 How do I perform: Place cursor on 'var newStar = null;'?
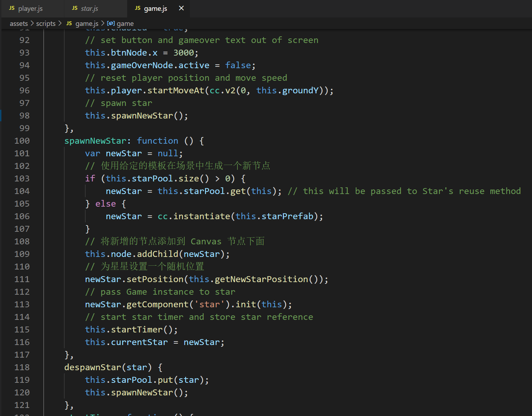(x=134, y=153)
